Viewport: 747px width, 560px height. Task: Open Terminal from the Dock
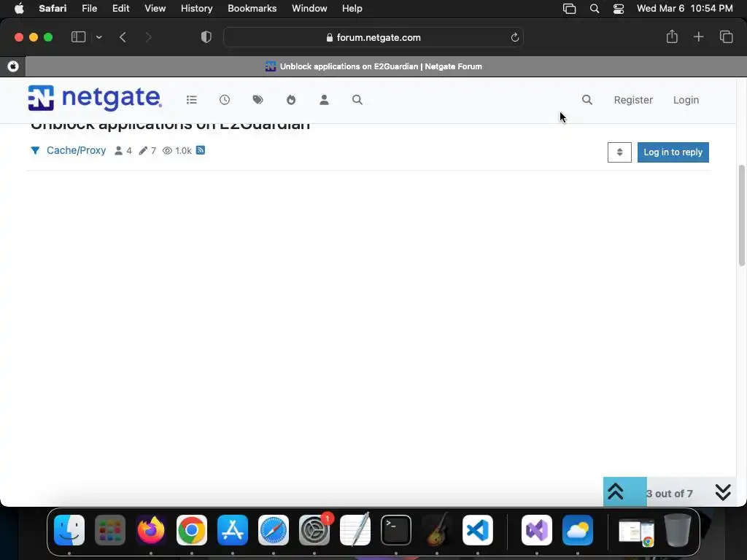pos(396,530)
